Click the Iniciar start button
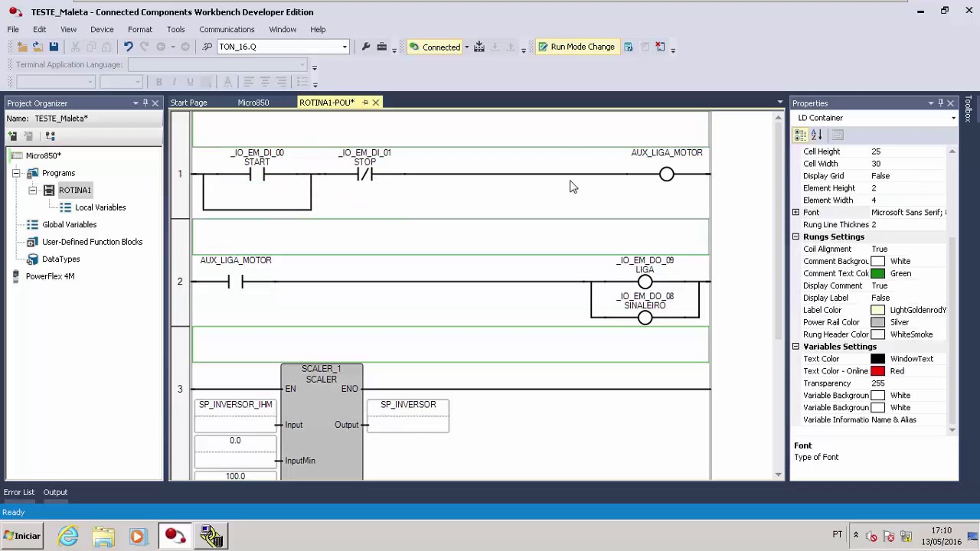Viewport: 980px width, 551px height. pyautogui.click(x=22, y=536)
